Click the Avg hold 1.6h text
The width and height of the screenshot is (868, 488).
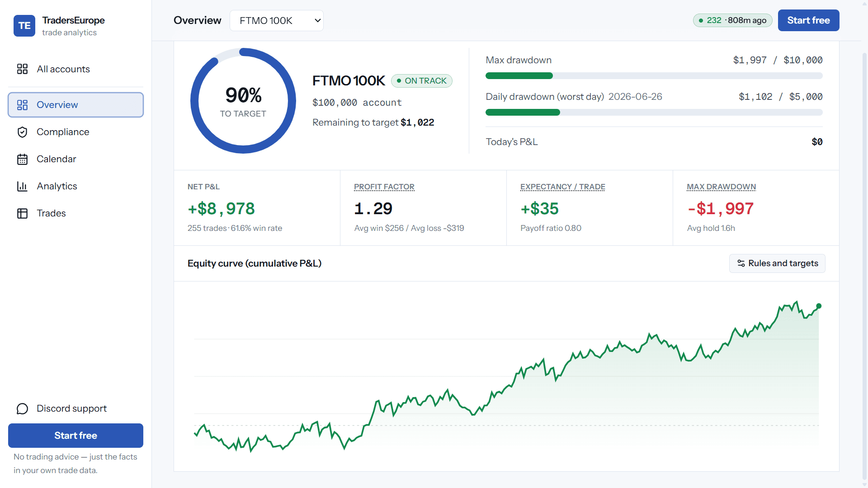click(711, 228)
